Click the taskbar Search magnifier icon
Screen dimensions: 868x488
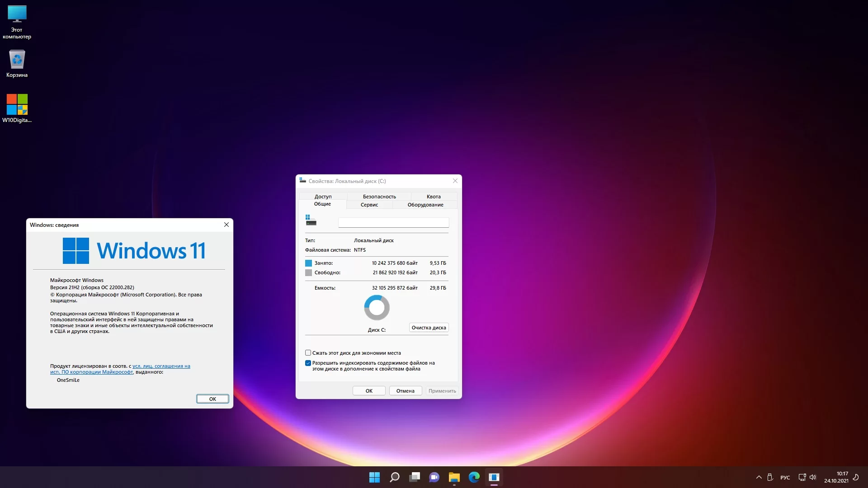click(394, 477)
